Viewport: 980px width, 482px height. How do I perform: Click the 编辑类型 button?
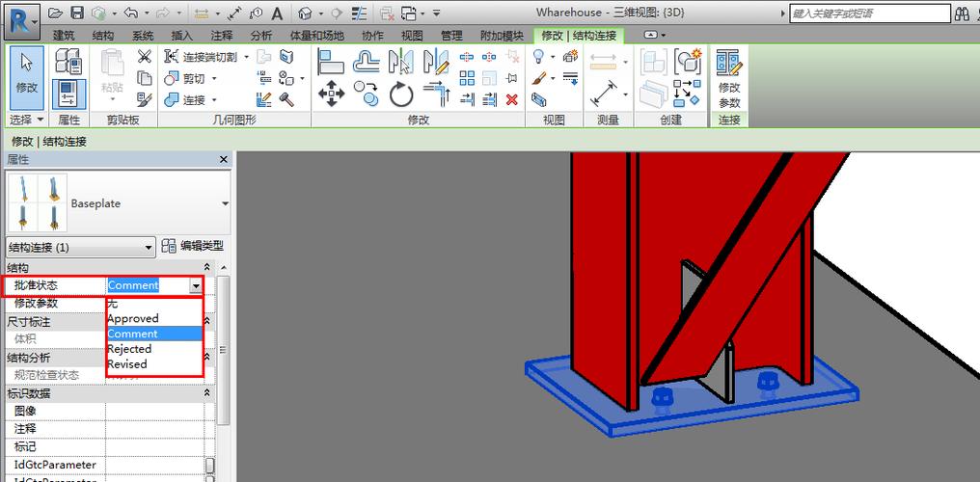(x=192, y=246)
